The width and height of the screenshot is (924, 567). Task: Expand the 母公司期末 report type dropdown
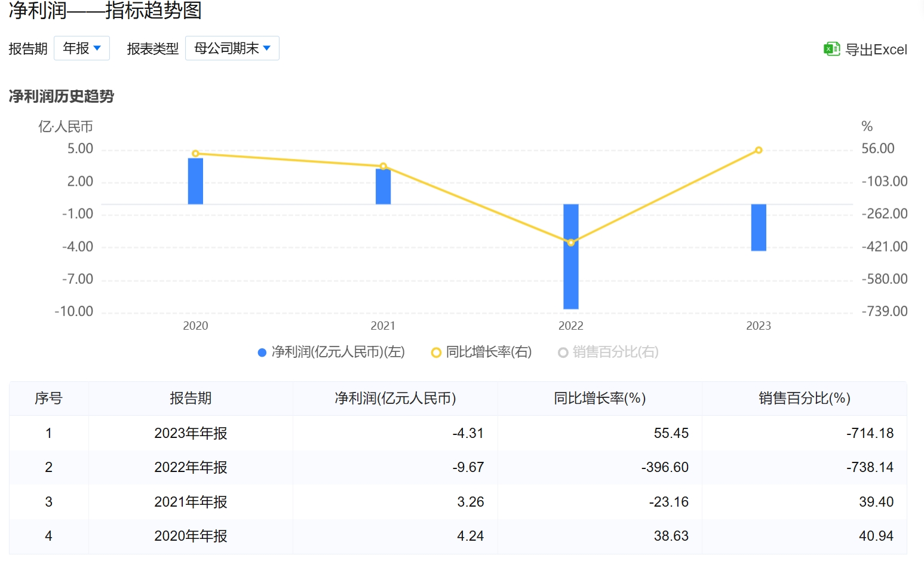[232, 48]
